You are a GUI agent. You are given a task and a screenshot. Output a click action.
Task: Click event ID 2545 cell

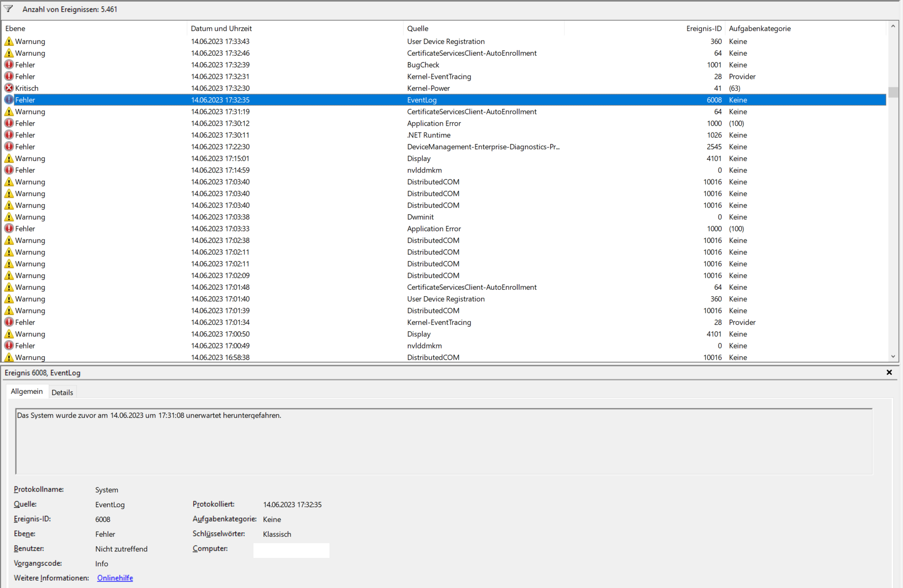pyautogui.click(x=714, y=146)
